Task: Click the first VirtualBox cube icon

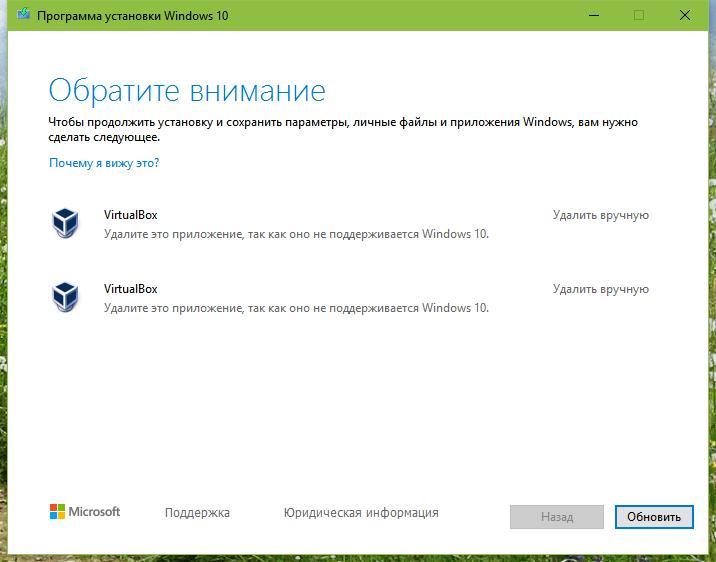Action: coord(65,223)
